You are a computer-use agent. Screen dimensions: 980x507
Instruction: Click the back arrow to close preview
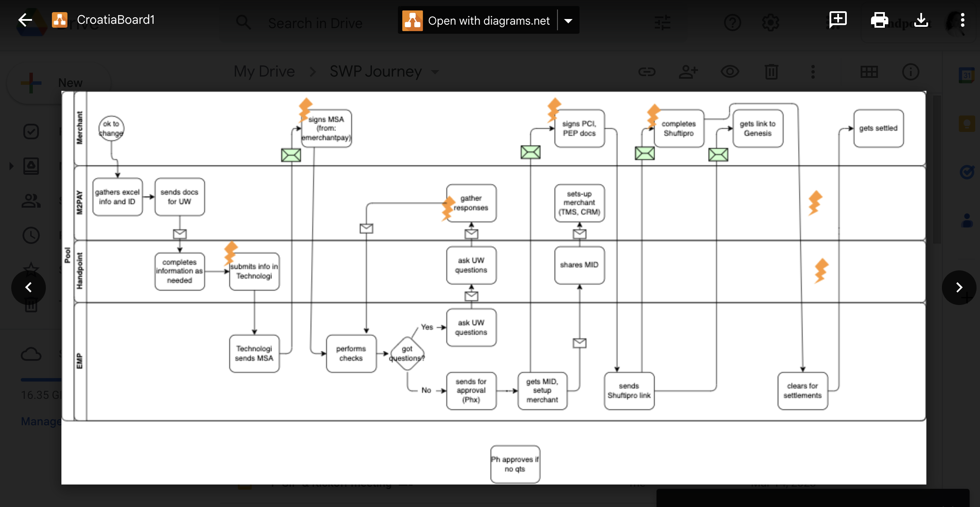25,20
